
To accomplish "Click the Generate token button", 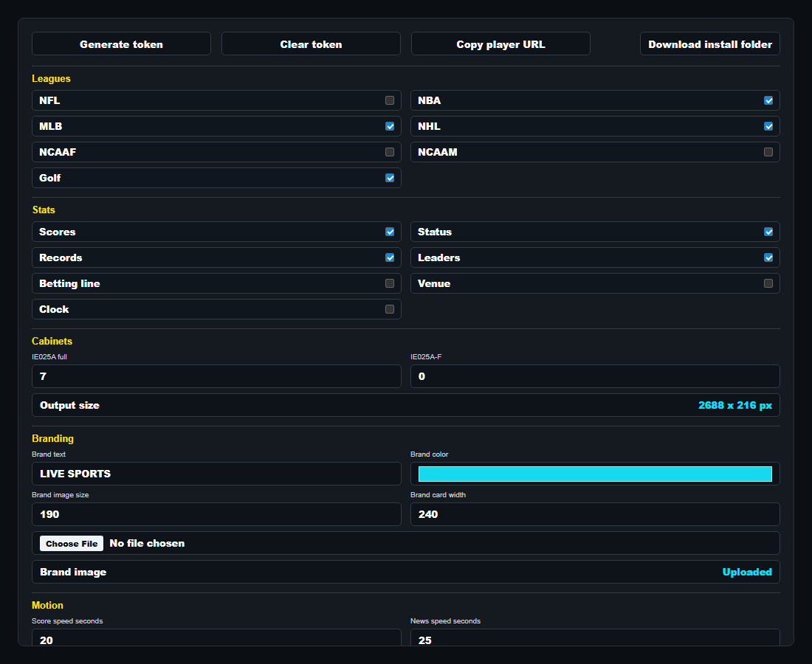I will click(121, 44).
